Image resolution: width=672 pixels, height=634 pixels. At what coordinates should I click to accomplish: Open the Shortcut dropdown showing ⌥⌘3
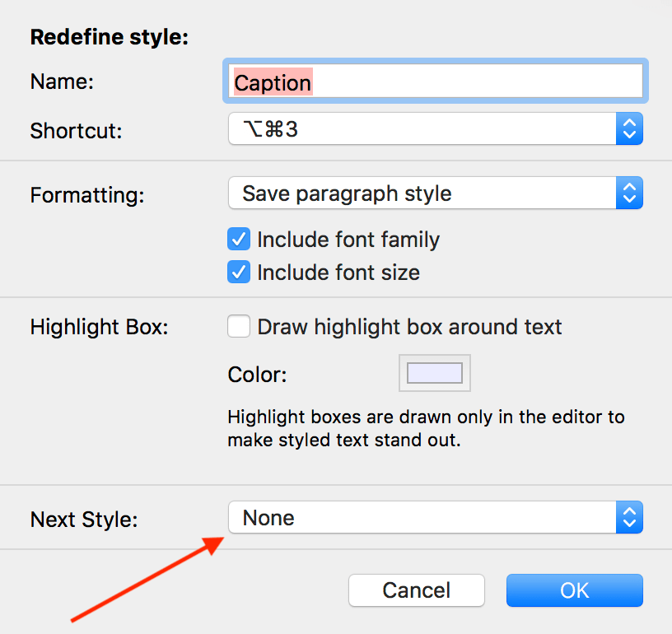tap(436, 128)
